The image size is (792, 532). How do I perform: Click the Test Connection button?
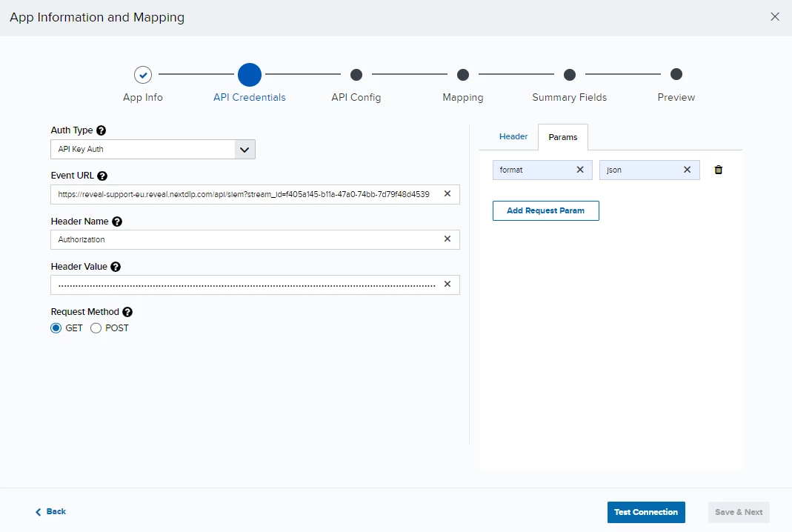pos(646,512)
